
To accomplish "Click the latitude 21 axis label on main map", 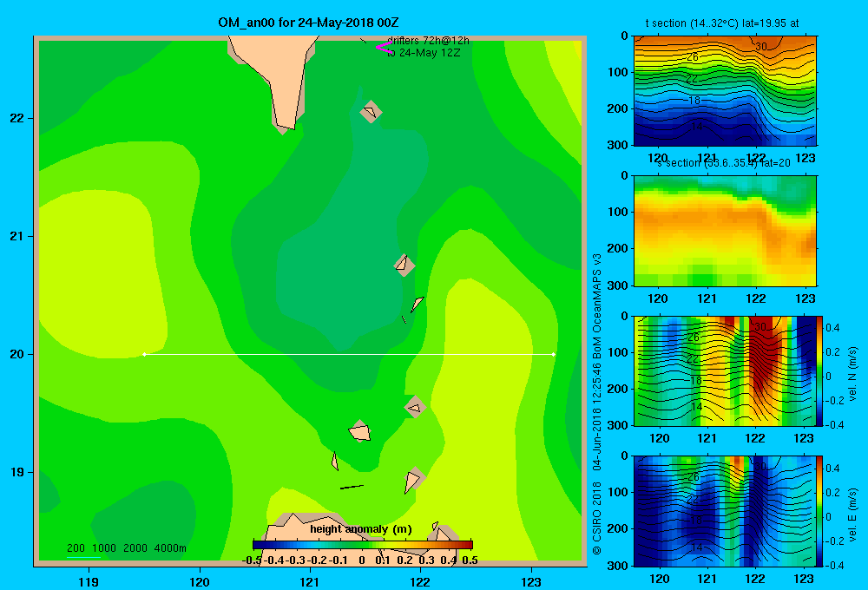I will pos(17,236).
